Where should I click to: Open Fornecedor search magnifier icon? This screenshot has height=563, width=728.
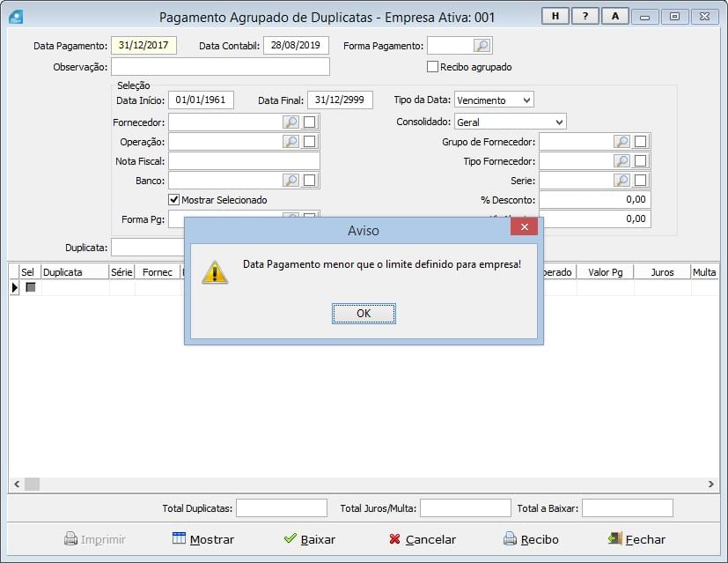pyautogui.click(x=290, y=122)
